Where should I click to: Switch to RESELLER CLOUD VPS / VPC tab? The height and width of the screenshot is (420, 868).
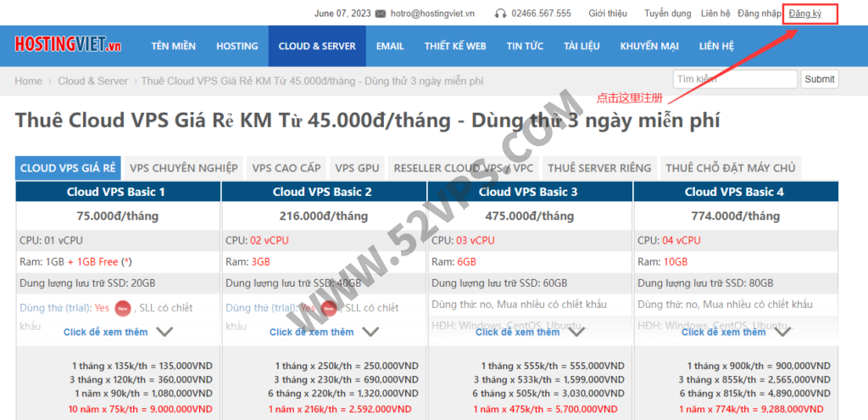coord(464,168)
